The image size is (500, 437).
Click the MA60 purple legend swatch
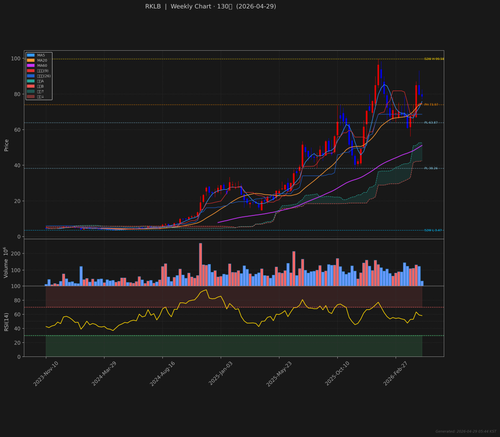click(31, 65)
